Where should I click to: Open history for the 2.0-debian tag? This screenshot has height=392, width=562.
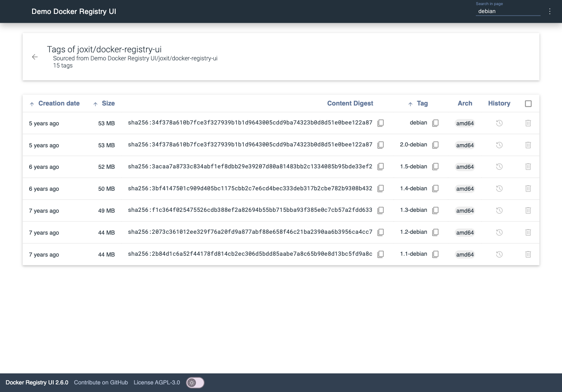coord(499,145)
